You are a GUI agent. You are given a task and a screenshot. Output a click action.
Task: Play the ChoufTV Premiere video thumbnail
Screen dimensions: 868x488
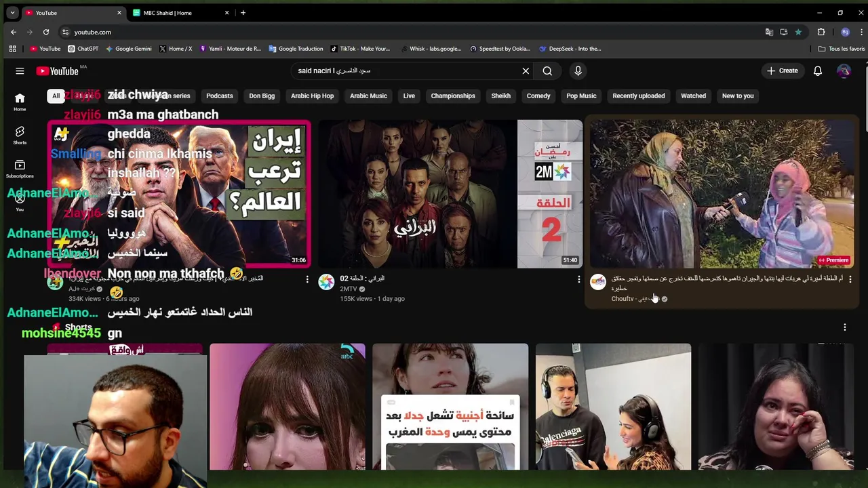tap(722, 194)
